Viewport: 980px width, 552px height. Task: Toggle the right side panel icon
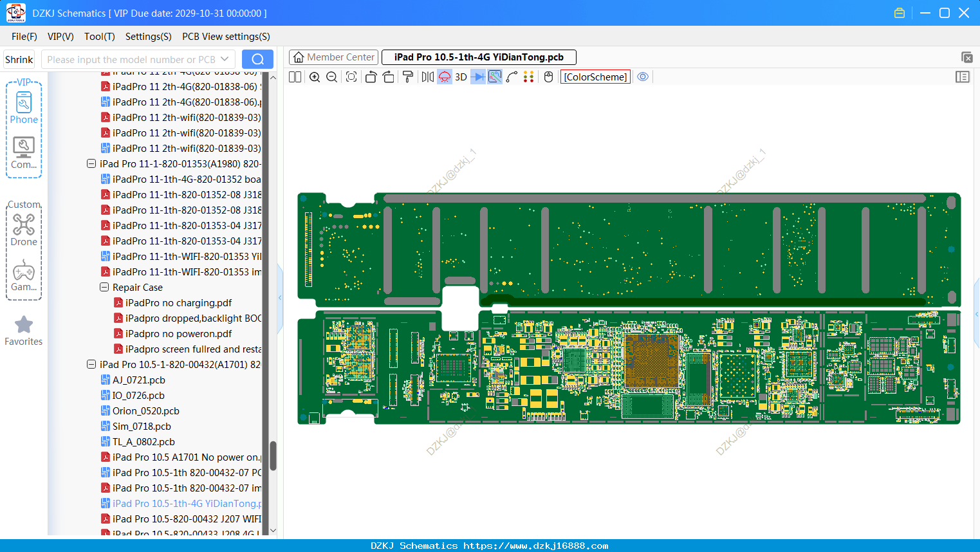963,77
